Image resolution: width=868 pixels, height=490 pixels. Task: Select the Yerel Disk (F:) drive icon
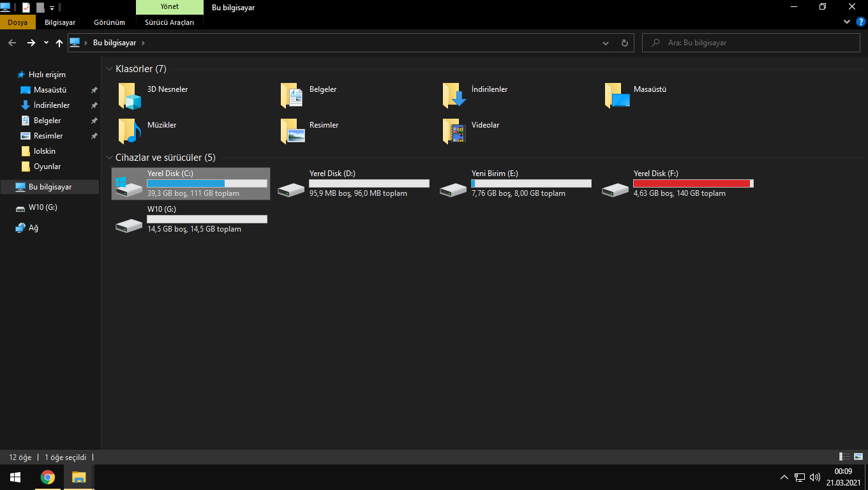(x=615, y=189)
